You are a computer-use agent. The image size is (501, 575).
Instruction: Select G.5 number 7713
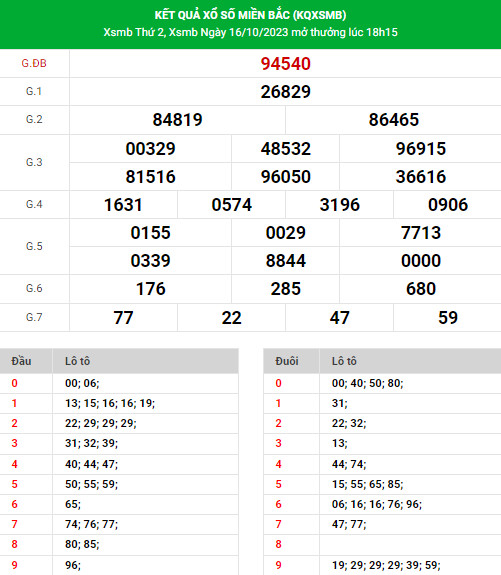click(421, 233)
